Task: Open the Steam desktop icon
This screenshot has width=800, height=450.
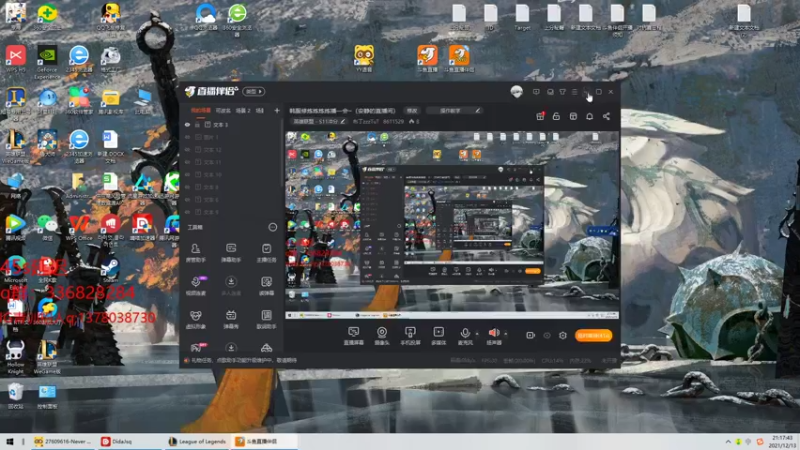Action: (110, 270)
